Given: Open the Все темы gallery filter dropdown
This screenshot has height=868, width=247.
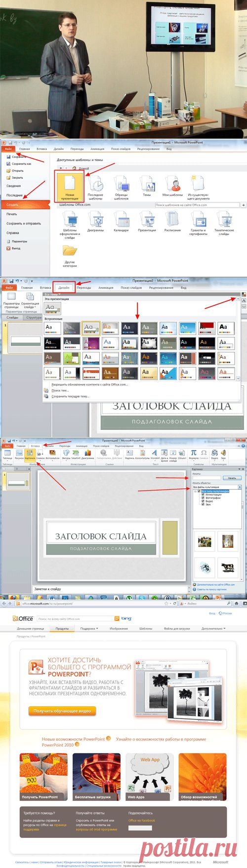Looking at the screenshot, I should (51, 295).
